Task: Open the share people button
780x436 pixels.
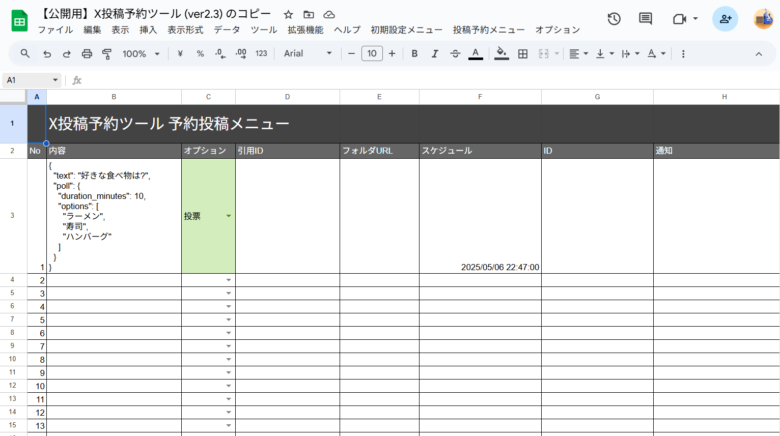Action: pos(725,19)
